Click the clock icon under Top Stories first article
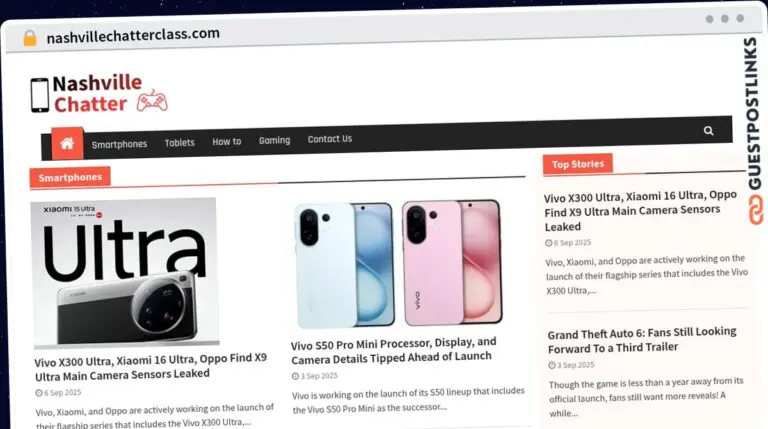Screen dimensions: 768x429 [x=549, y=243]
